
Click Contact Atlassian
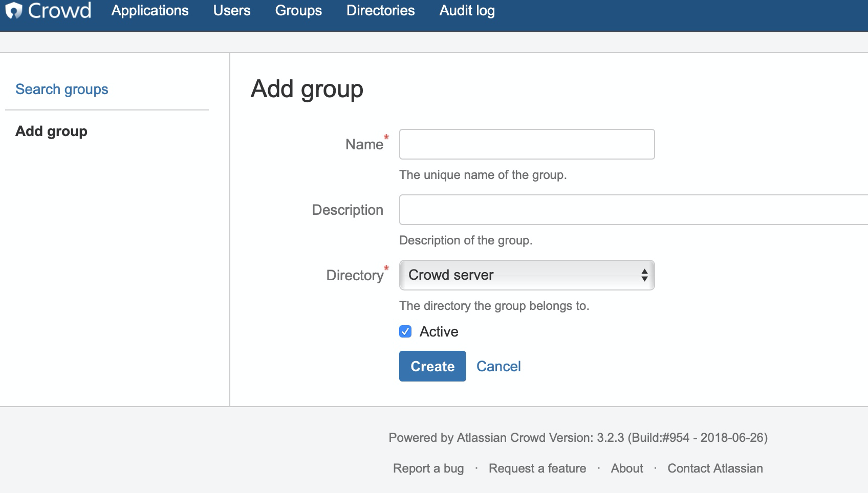(x=714, y=468)
